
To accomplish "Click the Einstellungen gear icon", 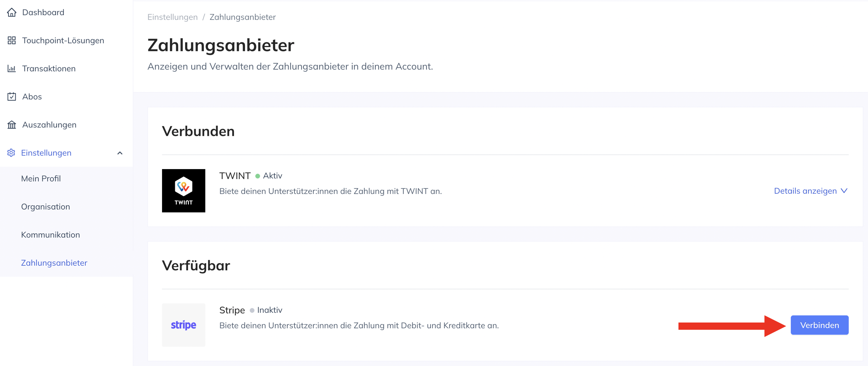I will coord(11,153).
